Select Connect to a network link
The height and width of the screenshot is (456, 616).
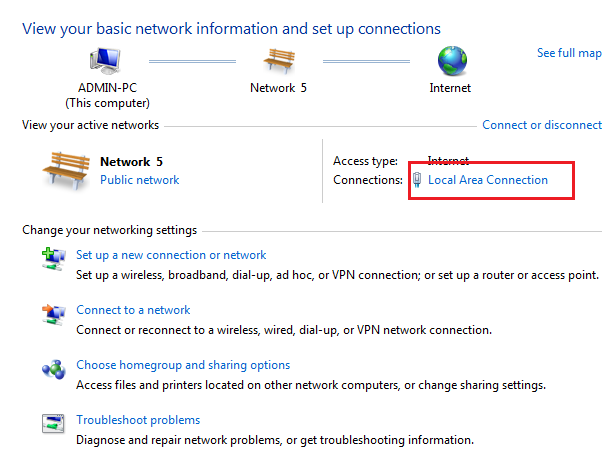(133, 310)
